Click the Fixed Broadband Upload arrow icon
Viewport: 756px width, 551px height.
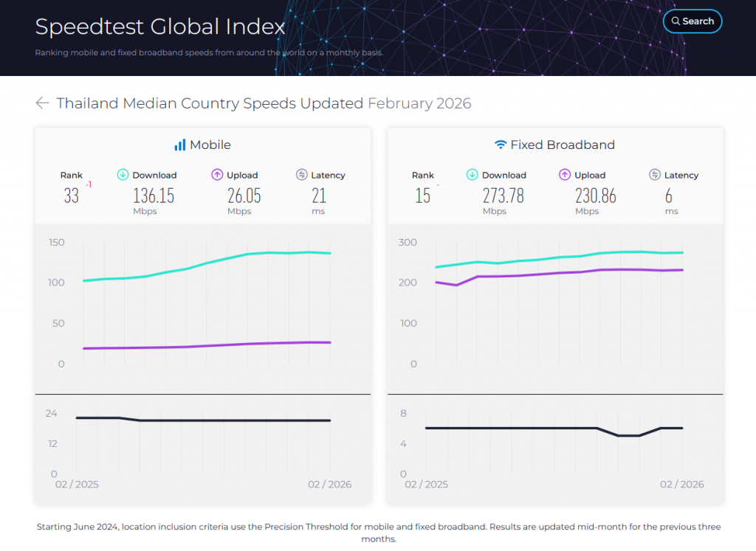click(x=565, y=175)
